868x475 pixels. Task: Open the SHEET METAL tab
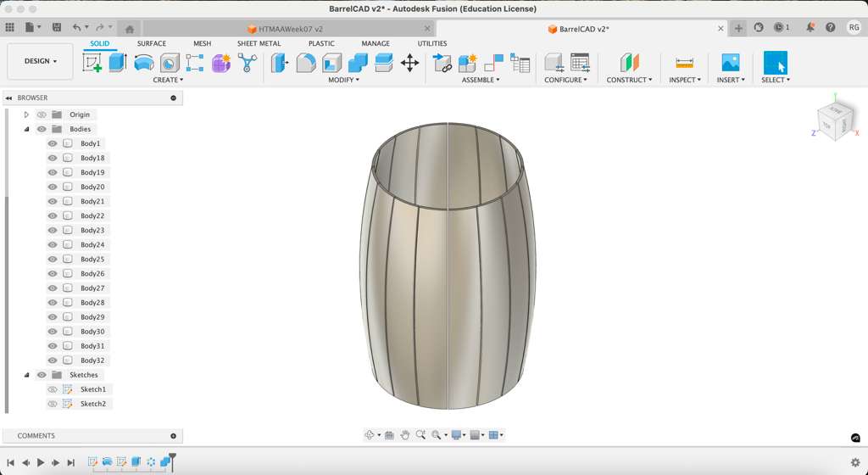click(x=259, y=43)
